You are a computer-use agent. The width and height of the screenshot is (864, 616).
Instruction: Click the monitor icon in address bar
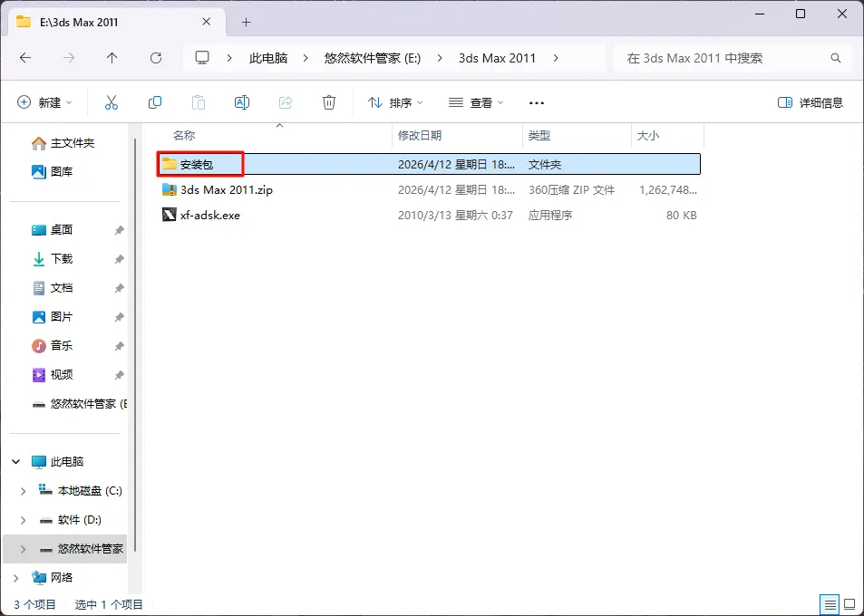click(x=202, y=58)
